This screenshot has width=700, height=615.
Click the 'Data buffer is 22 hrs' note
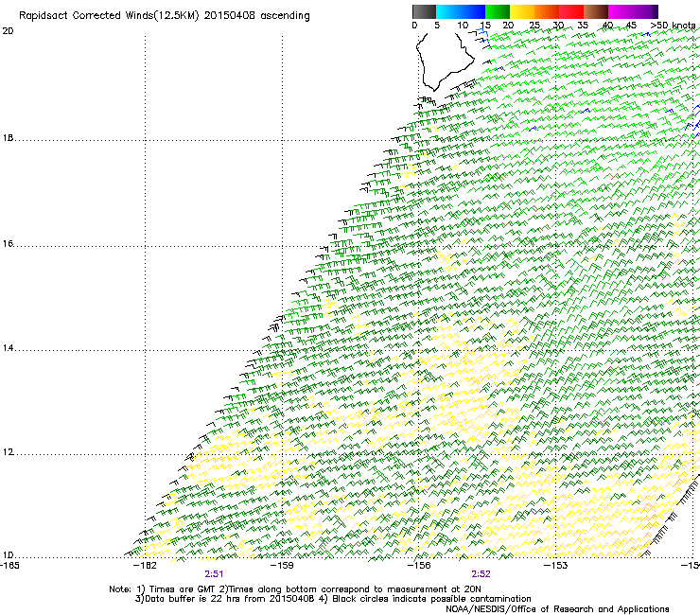(x=333, y=599)
